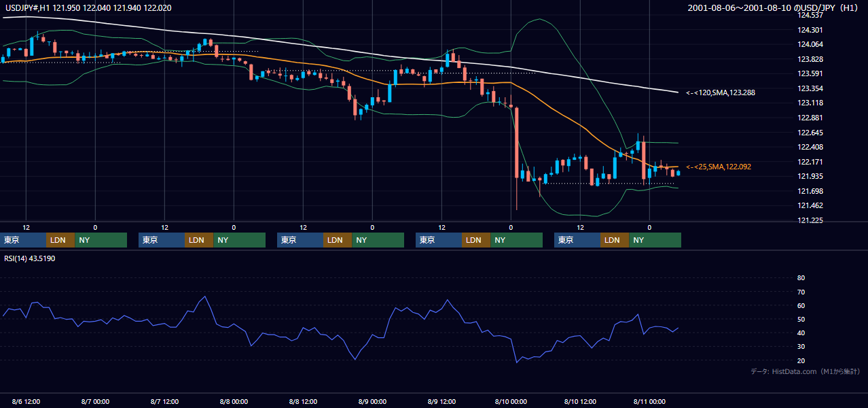Click the white 120 SMA line

[x=340, y=50]
